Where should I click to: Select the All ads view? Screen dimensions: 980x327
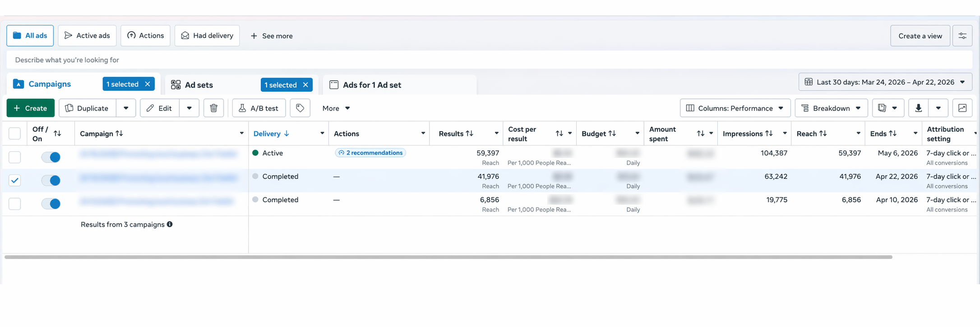coord(30,36)
